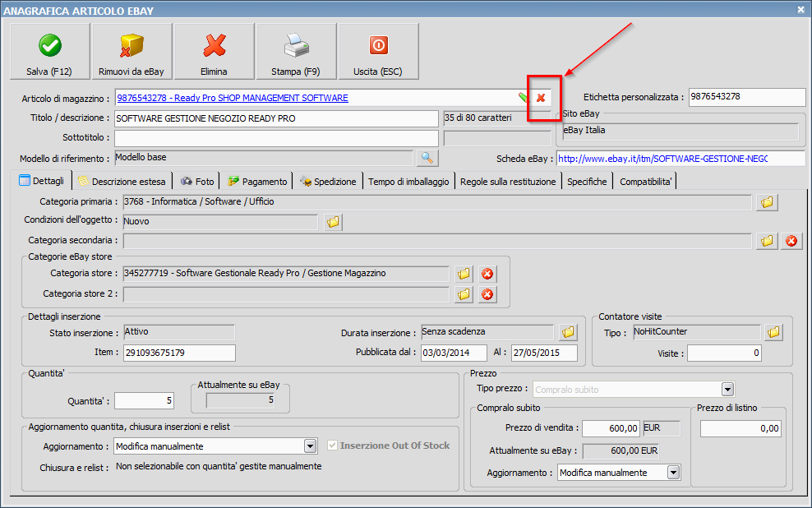Click the NoHitCounter type text
The height and width of the screenshot is (508, 812).
[660, 331]
